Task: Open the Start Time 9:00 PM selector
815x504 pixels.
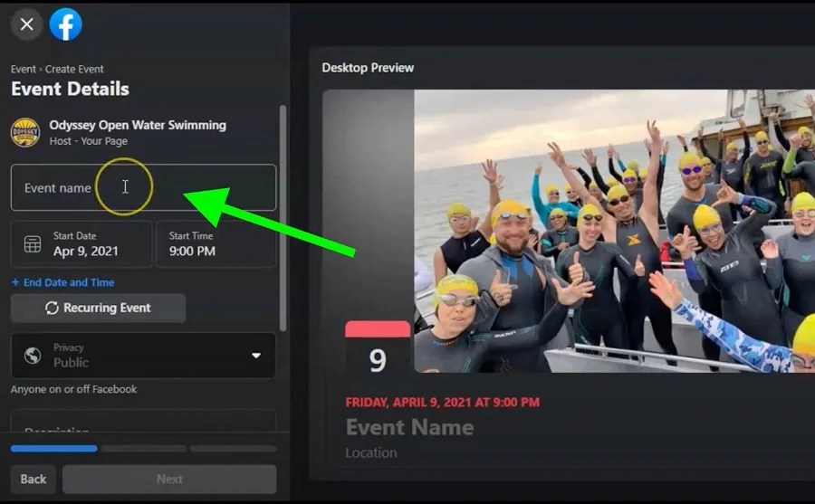Action: tap(216, 244)
